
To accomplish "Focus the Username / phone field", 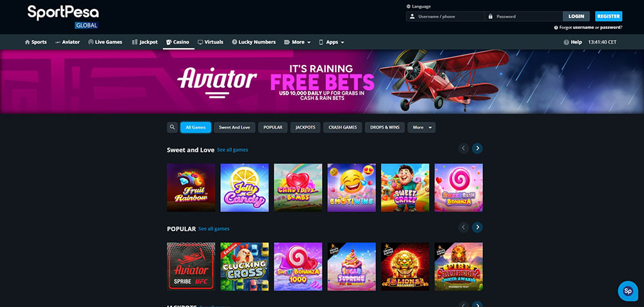I will tap(445, 17).
